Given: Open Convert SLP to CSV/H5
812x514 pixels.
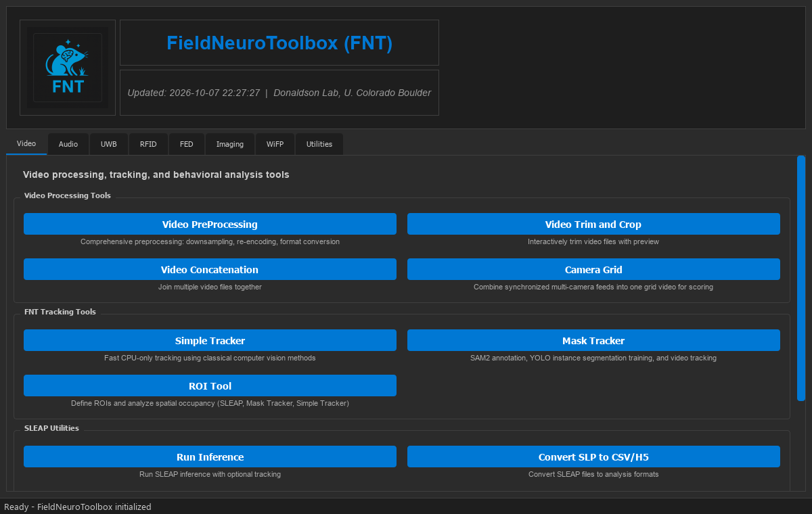Looking at the screenshot, I should coord(593,457).
